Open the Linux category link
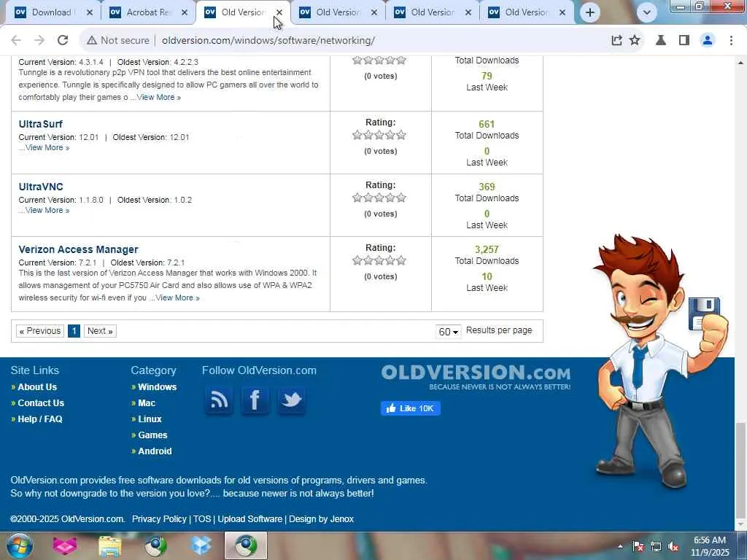Image resolution: width=747 pixels, height=560 pixels. pos(150,419)
